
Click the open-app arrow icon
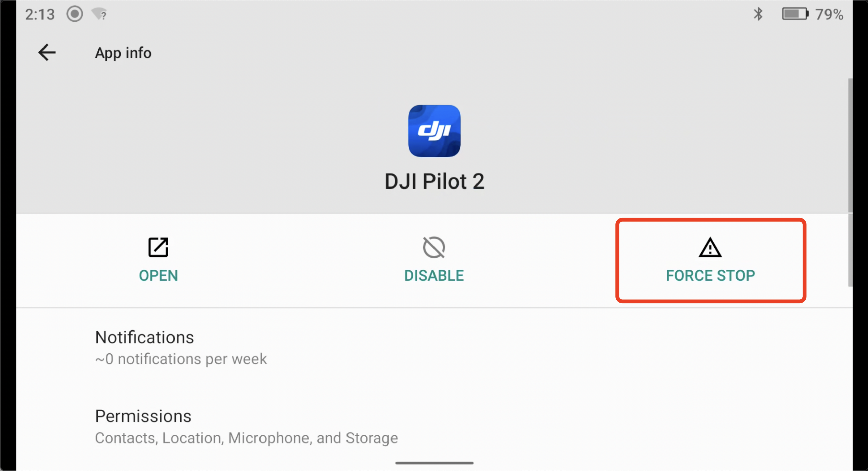(158, 247)
